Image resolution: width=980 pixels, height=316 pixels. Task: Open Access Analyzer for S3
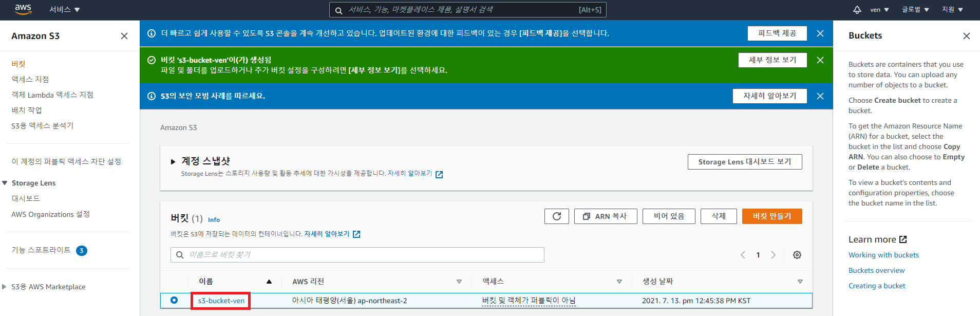coord(43,126)
